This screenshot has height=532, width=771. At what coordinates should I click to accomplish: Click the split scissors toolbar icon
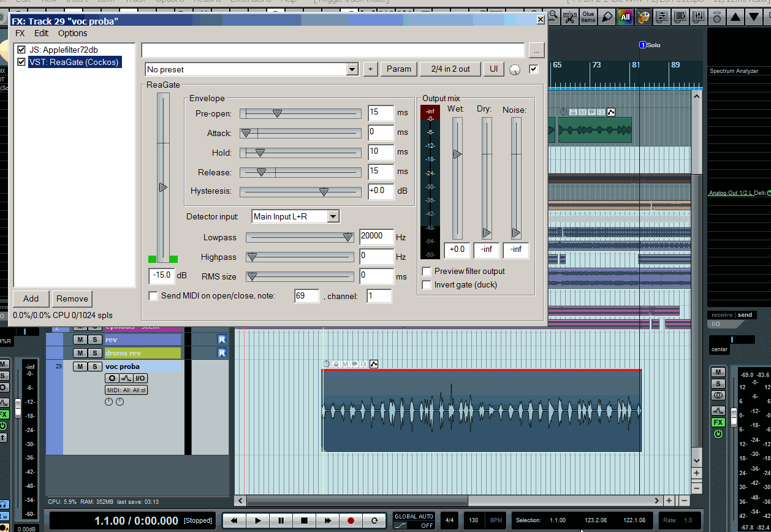click(x=569, y=17)
